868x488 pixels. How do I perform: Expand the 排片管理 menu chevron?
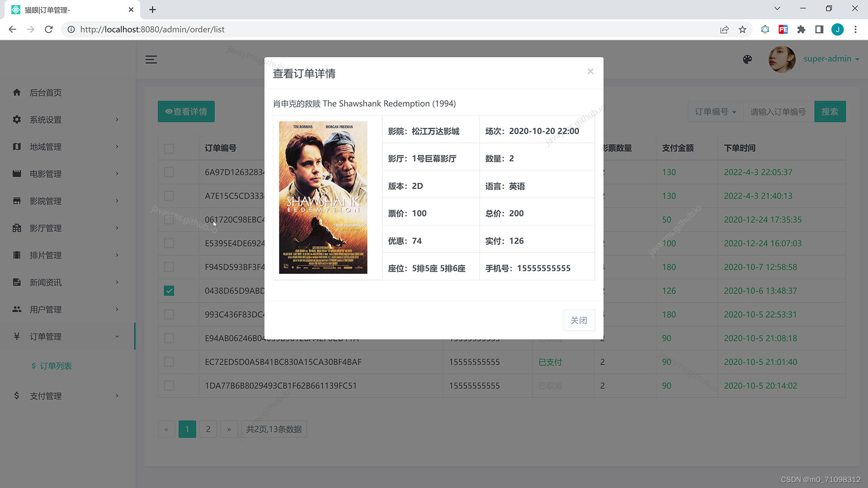(x=117, y=255)
